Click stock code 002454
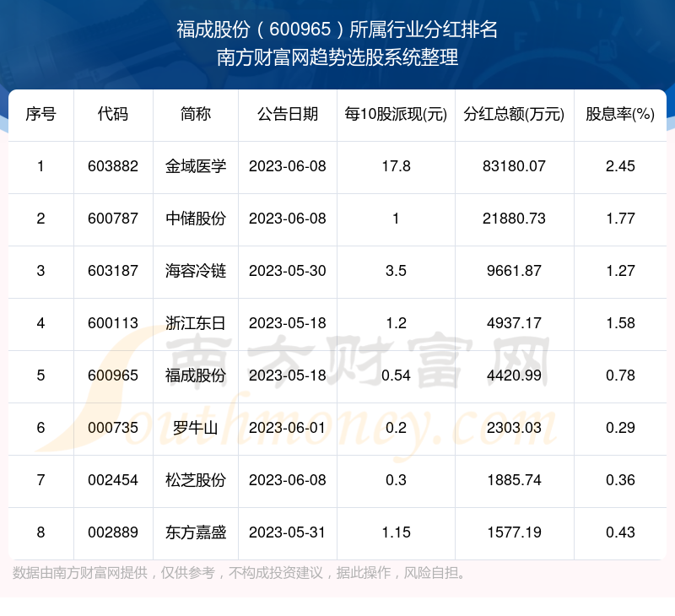This screenshot has width=675, height=616. click(x=112, y=480)
